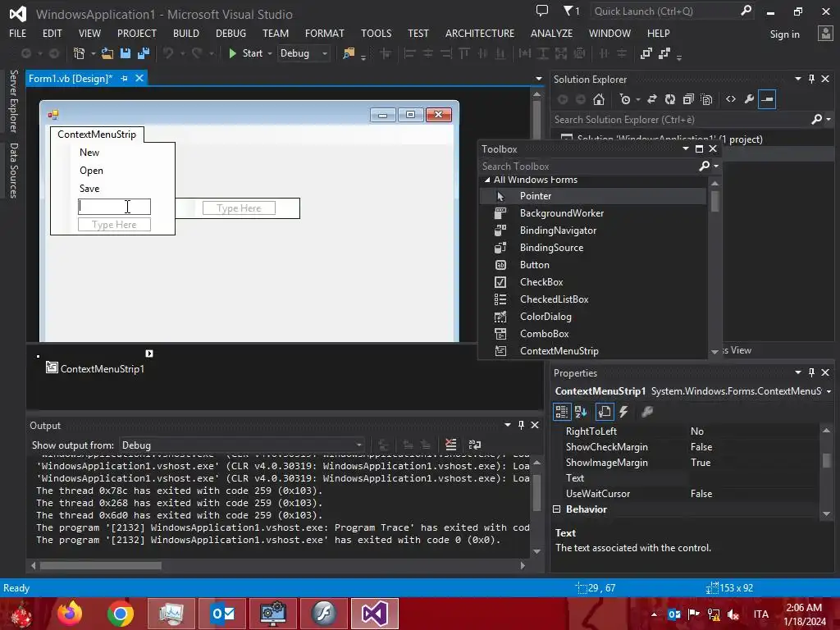Select the Open item in ContextMenuStrip

[x=92, y=171]
